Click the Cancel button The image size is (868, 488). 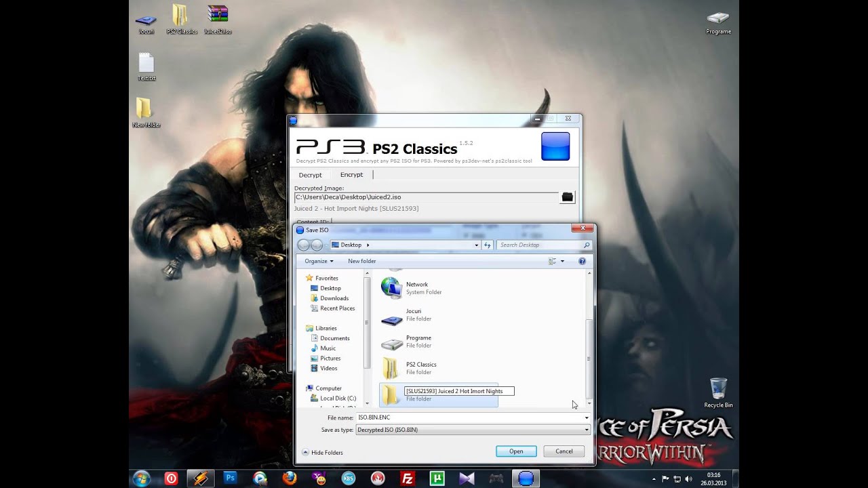click(564, 451)
